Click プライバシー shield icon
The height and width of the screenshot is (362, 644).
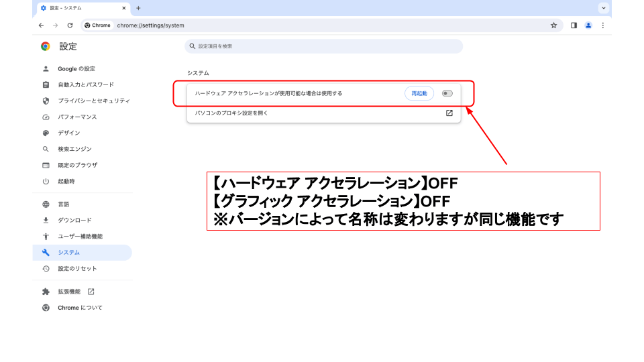pos(46,101)
